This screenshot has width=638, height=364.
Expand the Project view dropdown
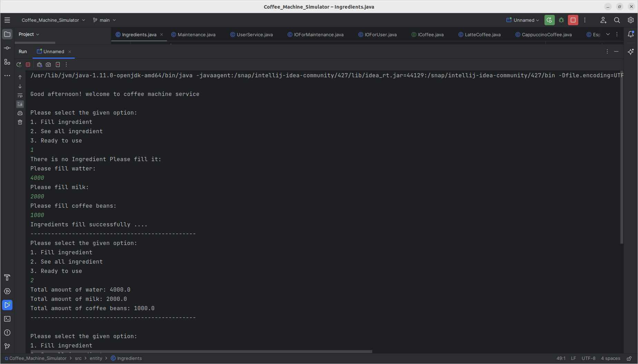29,34
